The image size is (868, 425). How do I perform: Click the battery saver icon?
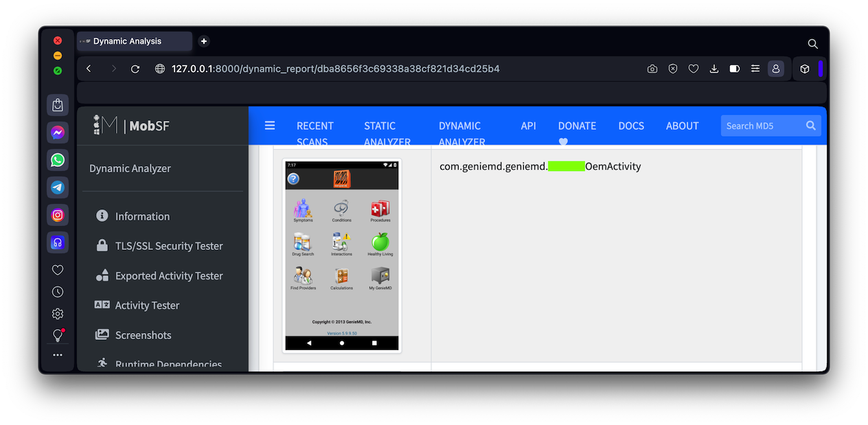pos(735,69)
